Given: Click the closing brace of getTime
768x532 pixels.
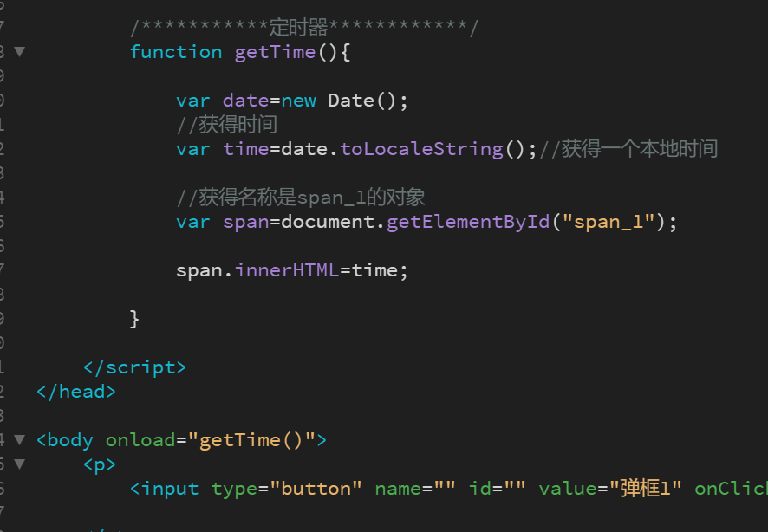Looking at the screenshot, I should tap(134, 319).
